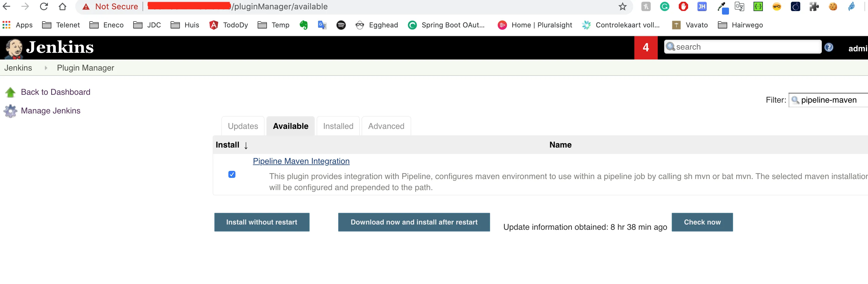The image size is (868, 284).
Task: Open the Pipeline Maven Integration plugin link
Action: 301,161
